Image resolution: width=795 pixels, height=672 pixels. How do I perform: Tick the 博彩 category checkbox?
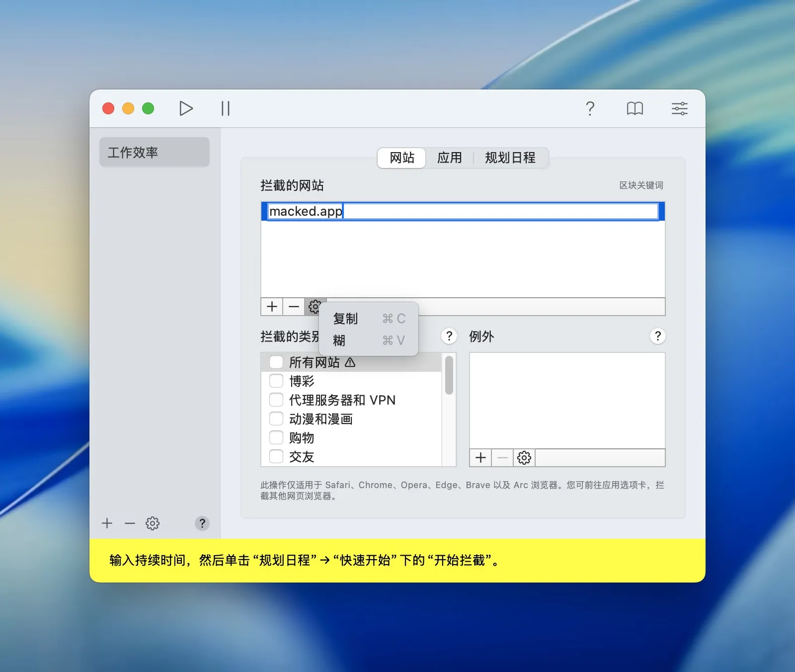click(276, 381)
